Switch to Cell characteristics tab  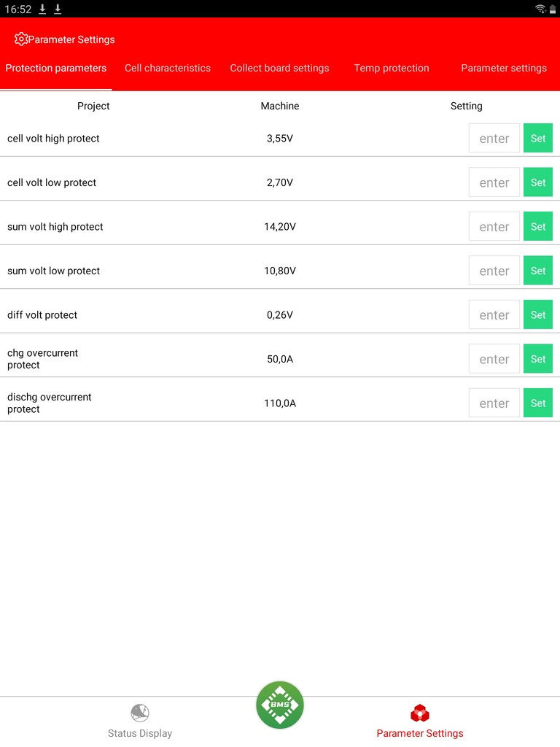(x=168, y=68)
